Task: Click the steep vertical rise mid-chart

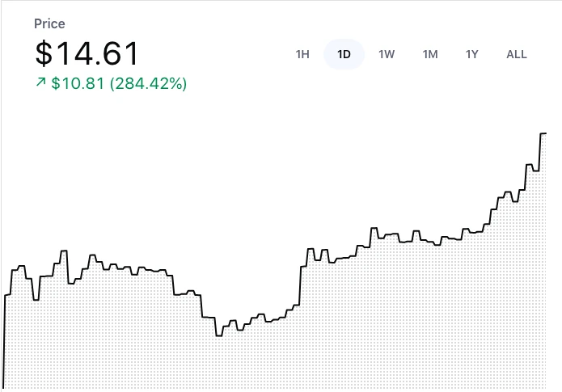Action: tap(301, 283)
